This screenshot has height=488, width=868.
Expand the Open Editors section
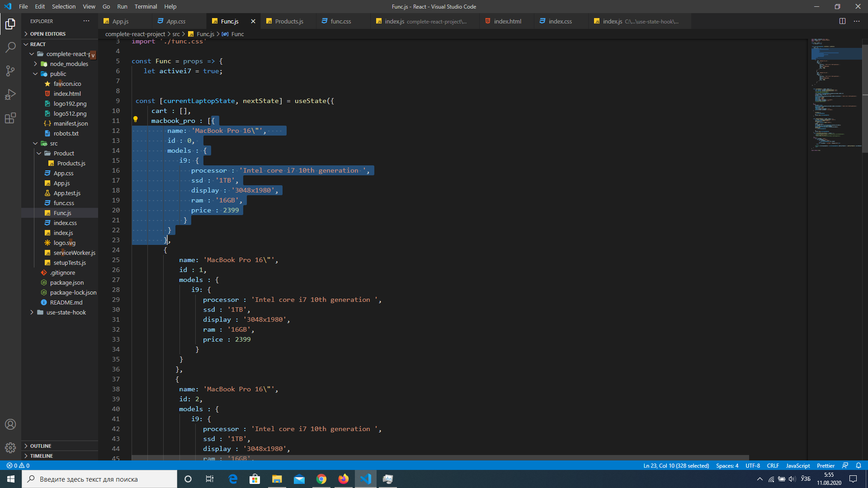click(x=60, y=34)
